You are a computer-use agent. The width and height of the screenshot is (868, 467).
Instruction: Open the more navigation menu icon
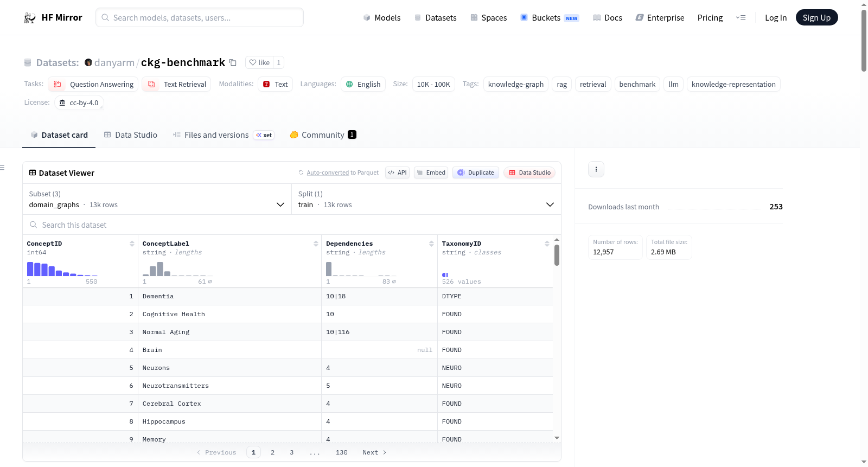(741, 17)
